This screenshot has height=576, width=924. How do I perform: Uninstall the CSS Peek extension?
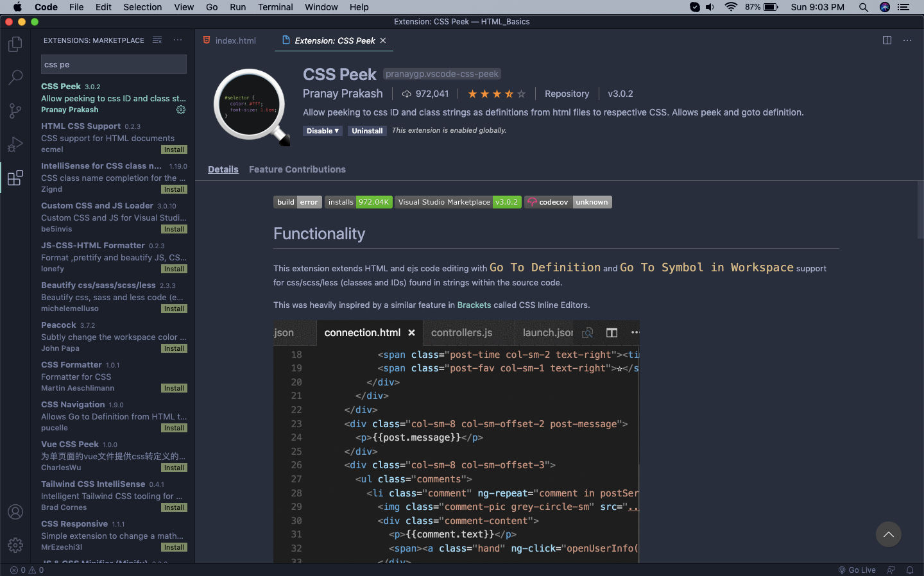point(367,131)
